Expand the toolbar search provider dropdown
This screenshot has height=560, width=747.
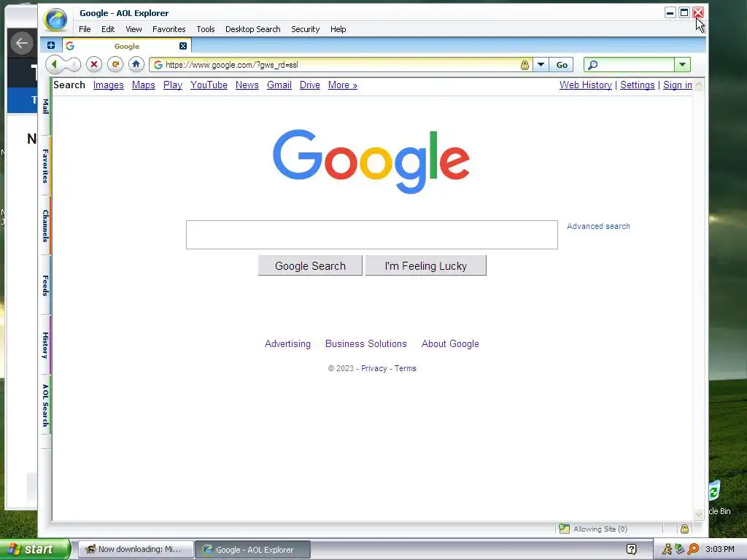point(682,65)
